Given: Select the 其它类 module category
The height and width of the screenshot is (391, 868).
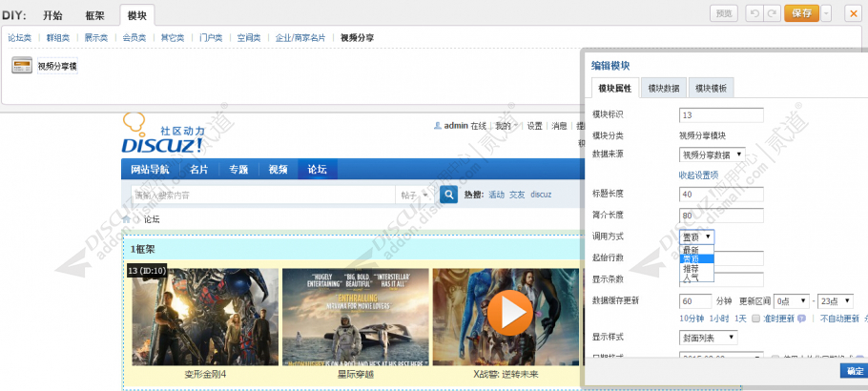Looking at the screenshot, I should 172,37.
